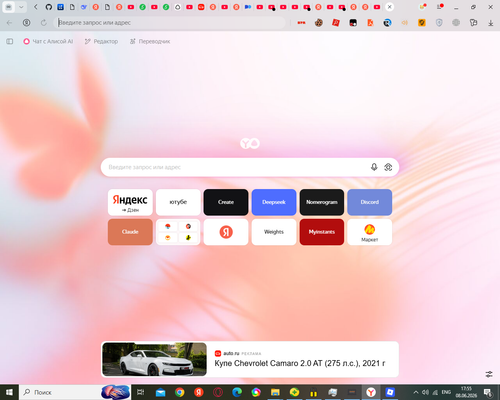Show hidden system tray icons chevron

416,392
